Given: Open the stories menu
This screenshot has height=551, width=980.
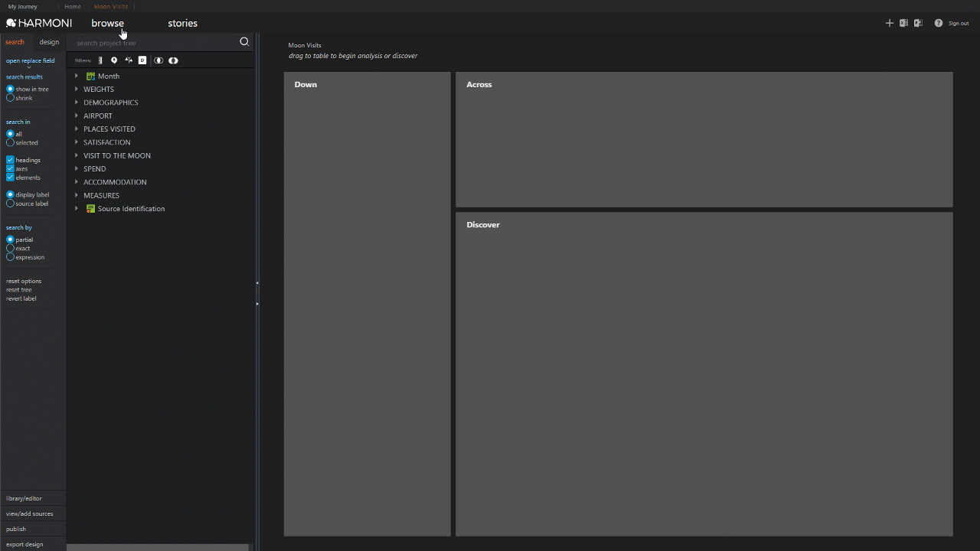Looking at the screenshot, I should pos(182,23).
